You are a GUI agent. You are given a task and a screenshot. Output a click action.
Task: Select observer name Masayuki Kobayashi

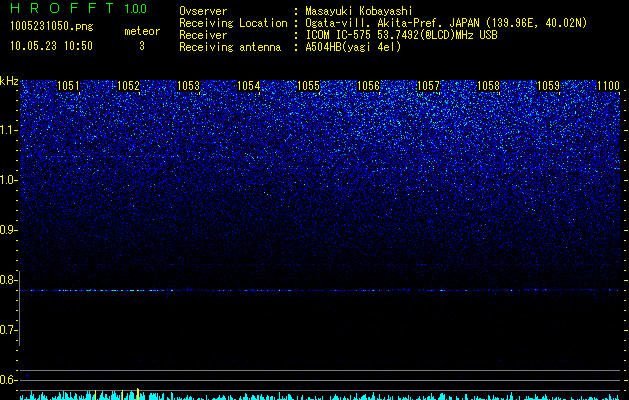click(359, 11)
